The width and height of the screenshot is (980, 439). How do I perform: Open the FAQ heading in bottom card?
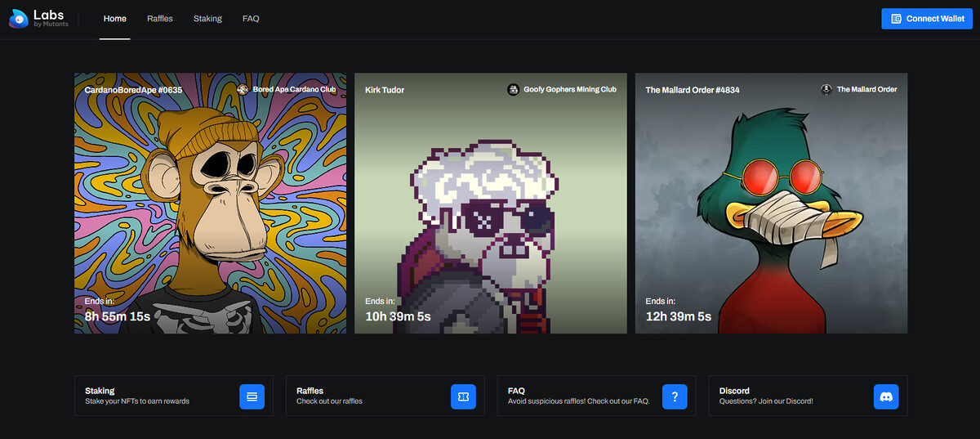tap(516, 391)
